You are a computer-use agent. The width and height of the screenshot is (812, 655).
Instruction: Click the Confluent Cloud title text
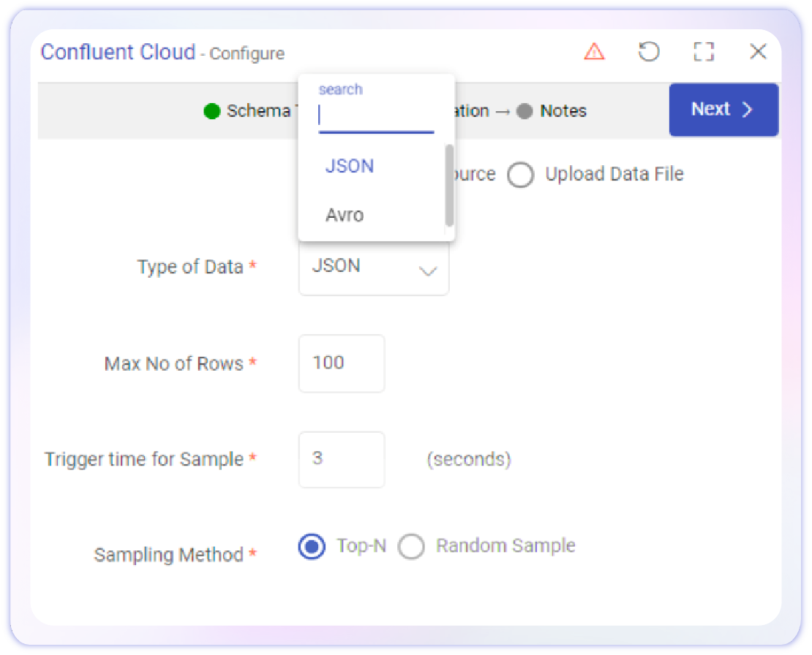pos(118,53)
